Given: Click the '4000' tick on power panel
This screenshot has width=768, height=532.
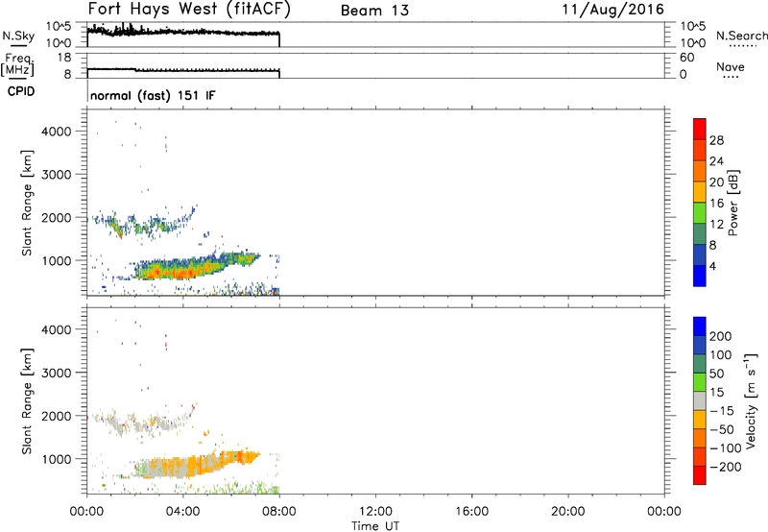Looking at the screenshot, I should coord(57,132).
